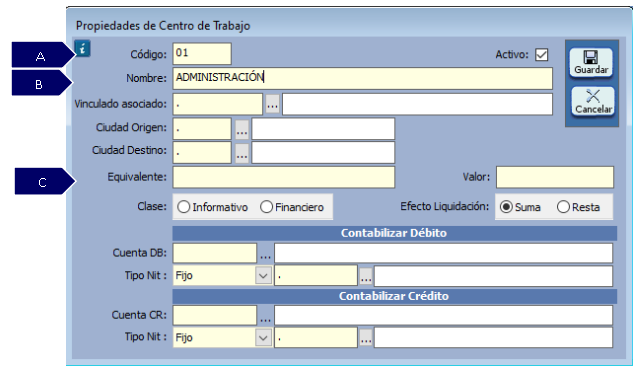Click the Nit description box under Débito
The height and width of the screenshot is (372, 642).
tap(493, 276)
